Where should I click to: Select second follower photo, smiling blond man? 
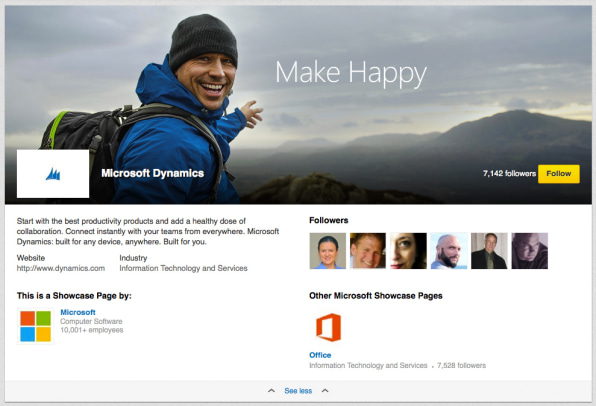(368, 251)
